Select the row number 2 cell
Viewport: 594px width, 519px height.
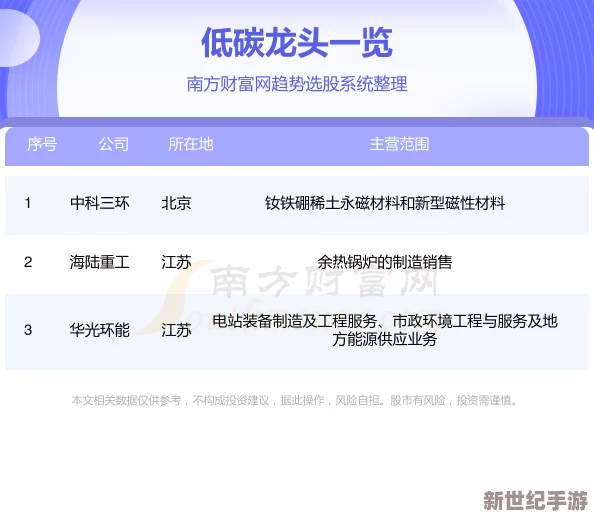[x=28, y=262]
